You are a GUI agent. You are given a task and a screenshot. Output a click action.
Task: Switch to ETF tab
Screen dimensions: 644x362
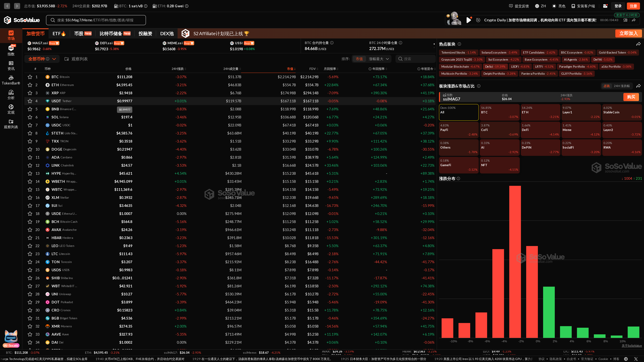tap(59, 33)
